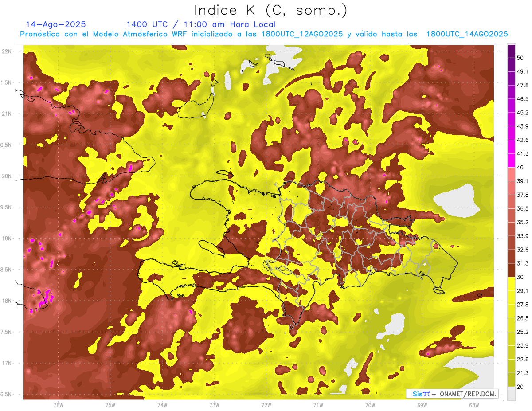Click the colorbar value "31.3"

pos(523,263)
